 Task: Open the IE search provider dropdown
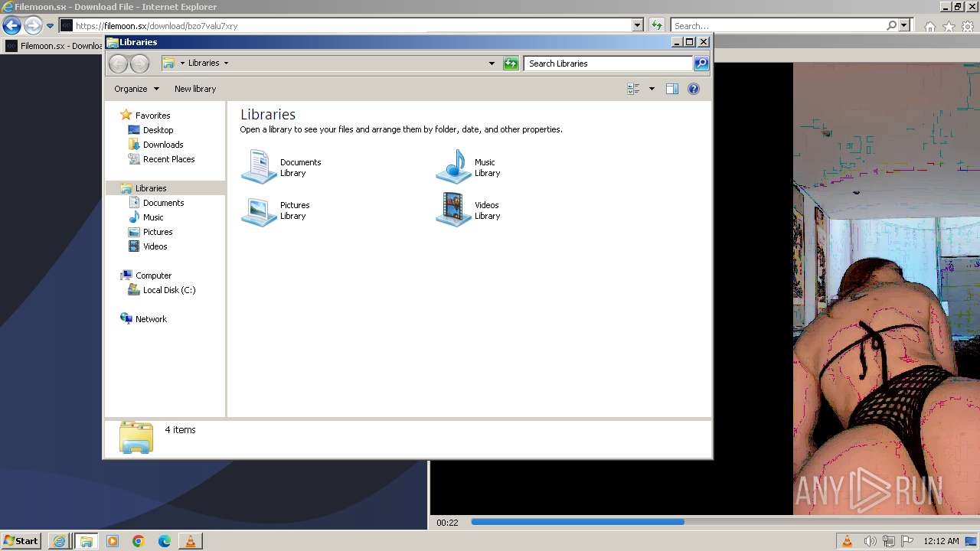click(x=904, y=25)
